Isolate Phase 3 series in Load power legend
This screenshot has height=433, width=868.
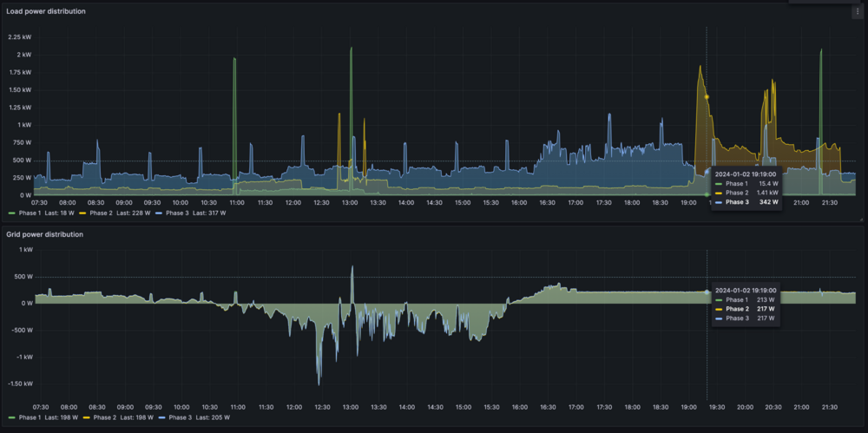(177, 213)
